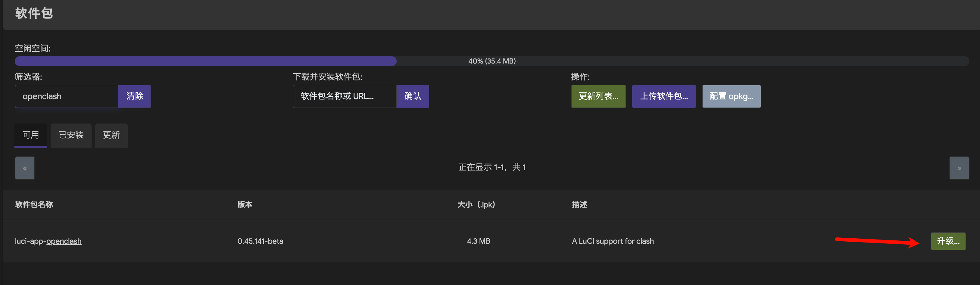
Task: Click the 更新列表... button
Action: [598, 96]
